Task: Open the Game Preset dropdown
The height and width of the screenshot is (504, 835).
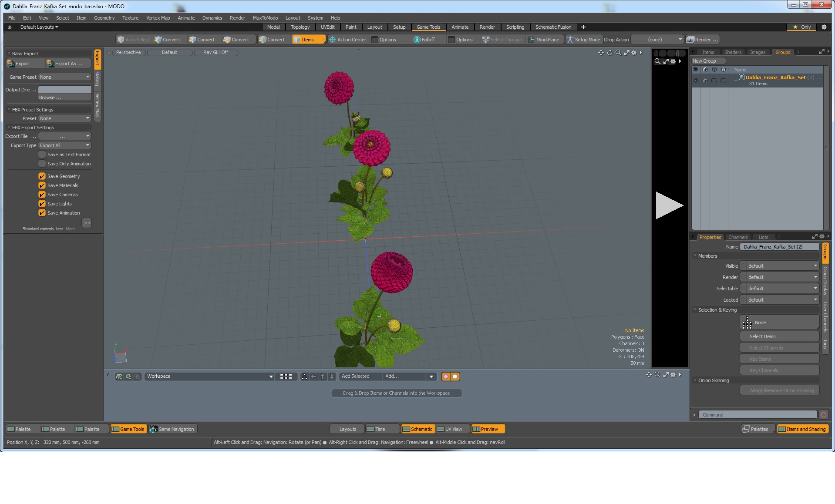Action: 64,77
